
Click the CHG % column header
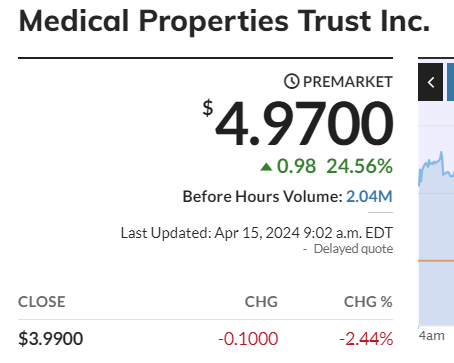(x=368, y=302)
